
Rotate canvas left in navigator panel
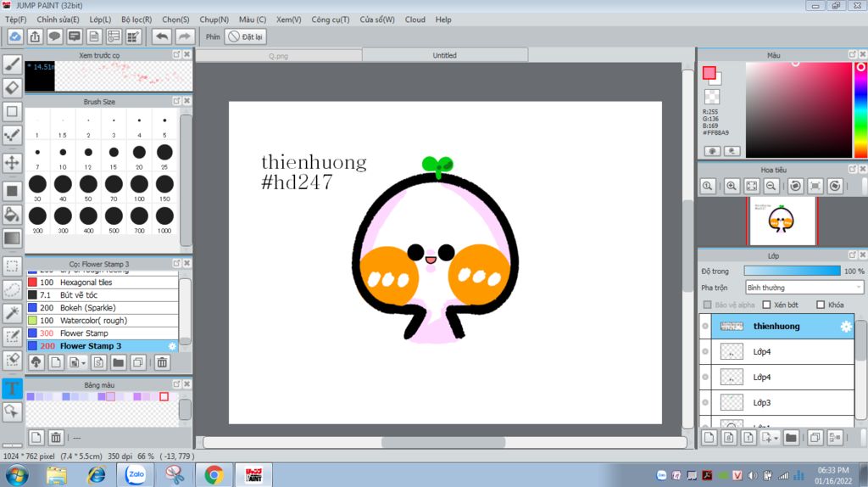pyautogui.click(x=795, y=186)
